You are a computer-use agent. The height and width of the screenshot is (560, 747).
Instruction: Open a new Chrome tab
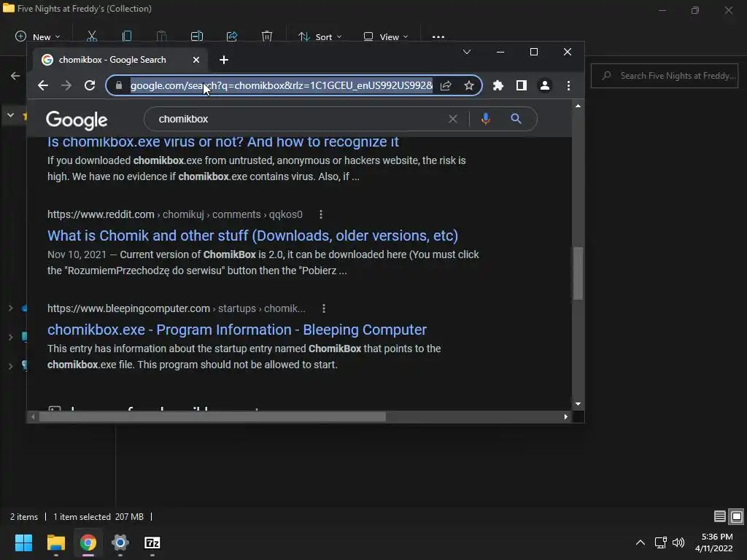pos(224,60)
